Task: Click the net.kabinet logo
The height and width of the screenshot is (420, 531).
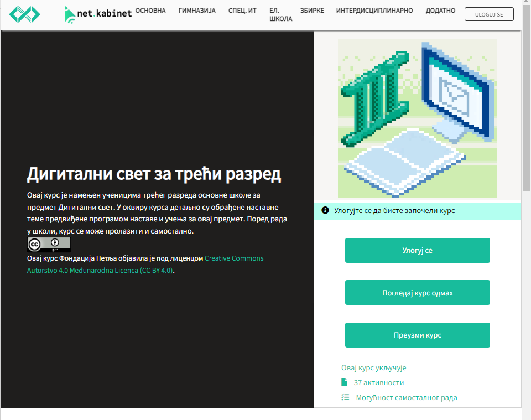Action: (x=98, y=14)
